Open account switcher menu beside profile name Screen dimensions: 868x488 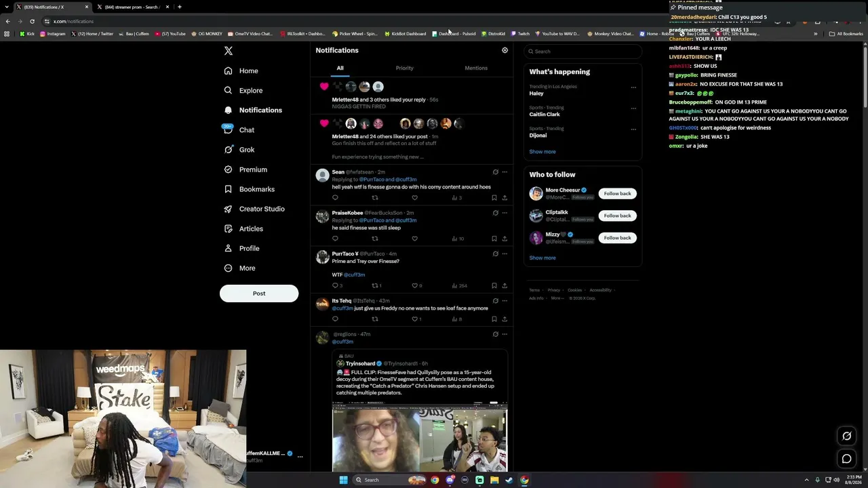pyautogui.click(x=300, y=457)
